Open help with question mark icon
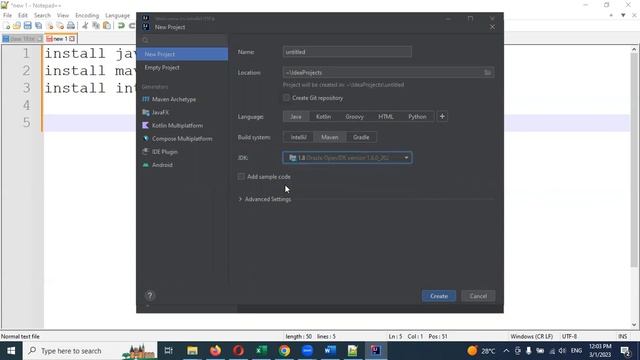Image resolution: width=640 pixels, height=360 pixels. point(150,296)
